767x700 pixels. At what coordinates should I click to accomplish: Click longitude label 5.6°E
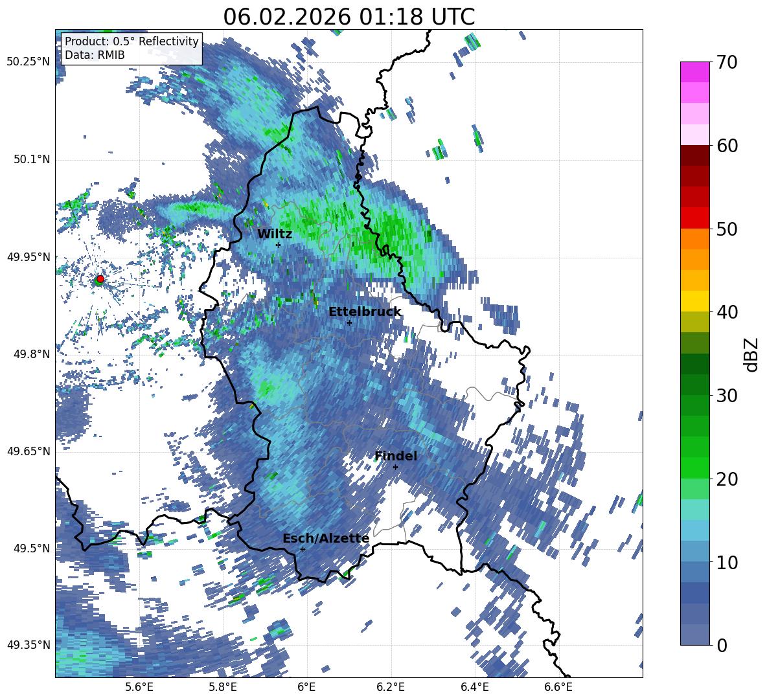click(x=139, y=687)
